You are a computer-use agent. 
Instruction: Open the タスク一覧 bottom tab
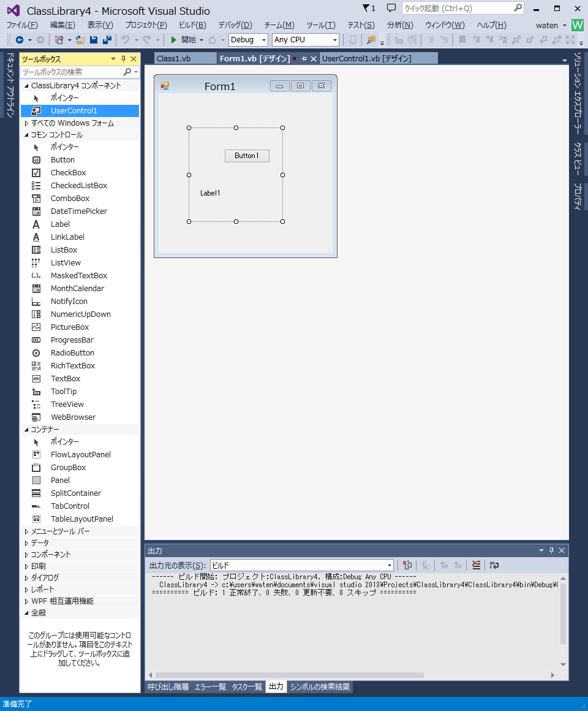247,687
